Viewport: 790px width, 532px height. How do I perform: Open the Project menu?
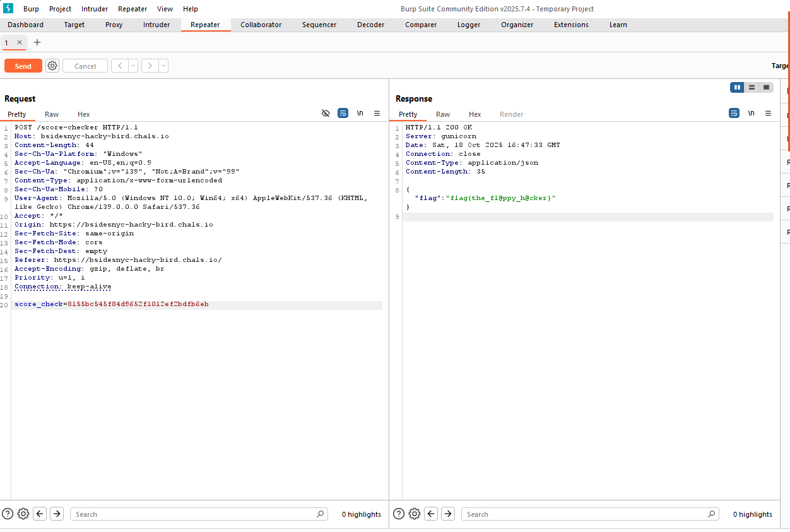(x=60, y=9)
